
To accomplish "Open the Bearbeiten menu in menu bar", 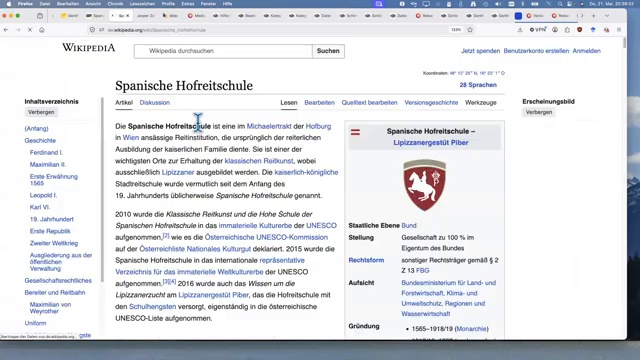I will [68, 4].
